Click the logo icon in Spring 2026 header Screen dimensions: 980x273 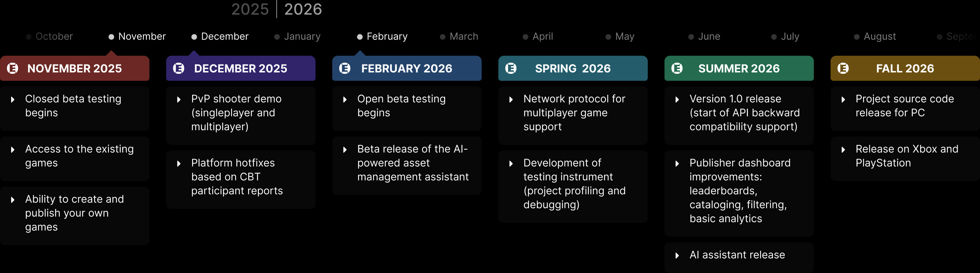511,69
